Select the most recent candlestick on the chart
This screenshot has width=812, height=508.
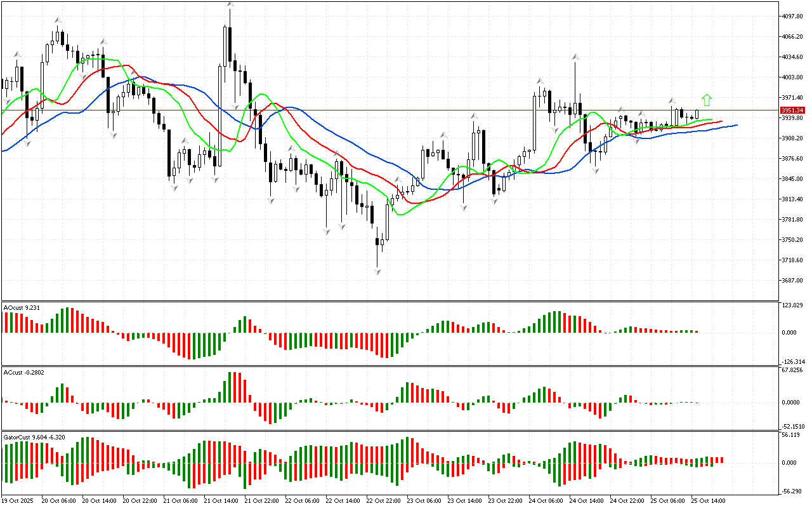[x=697, y=114]
